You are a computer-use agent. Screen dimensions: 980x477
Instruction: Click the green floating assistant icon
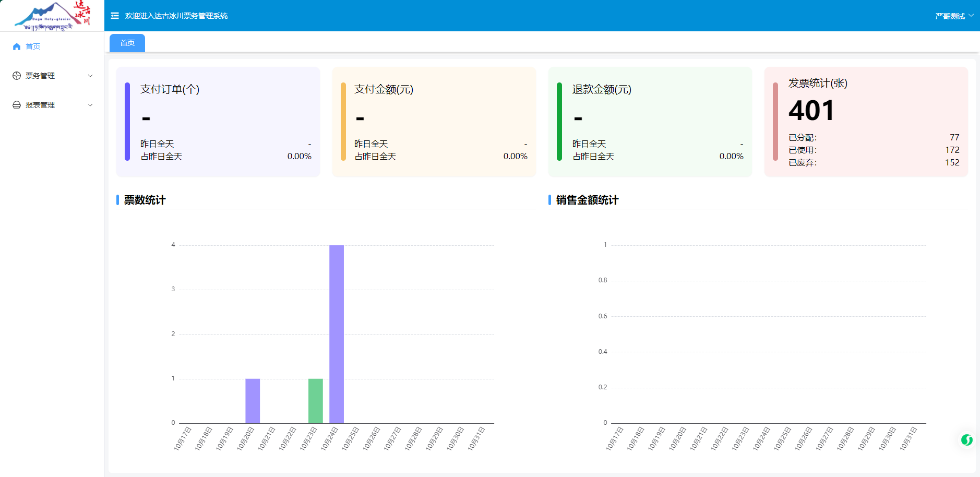[966, 440]
